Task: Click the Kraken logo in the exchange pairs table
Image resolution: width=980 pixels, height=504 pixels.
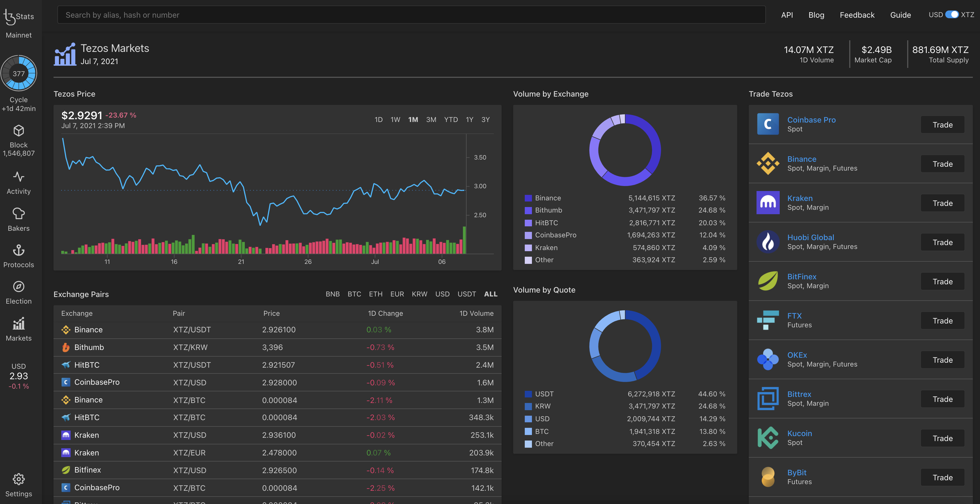Action: coord(66,435)
